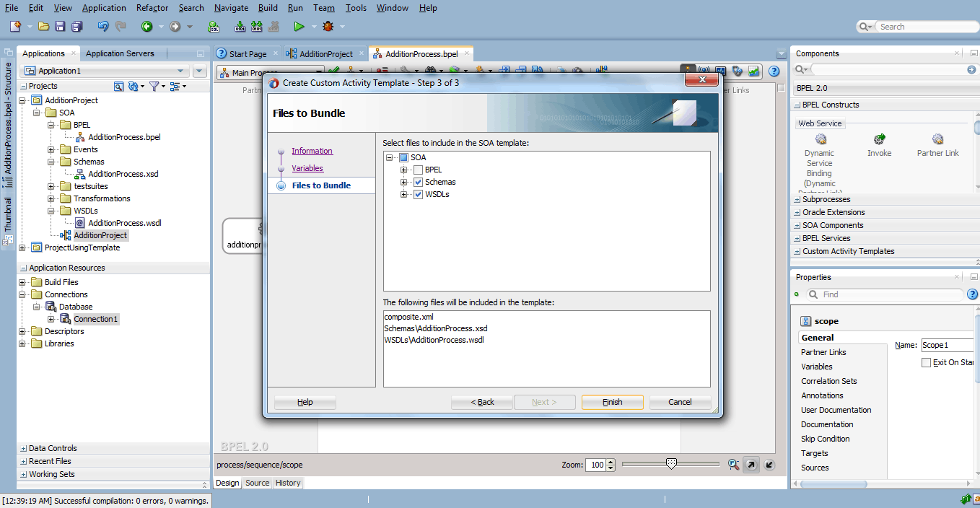The width and height of the screenshot is (980, 508).
Task: Click the chart icon in BPEL editor toolbar
Action: pyautogui.click(x=753, y=71)
